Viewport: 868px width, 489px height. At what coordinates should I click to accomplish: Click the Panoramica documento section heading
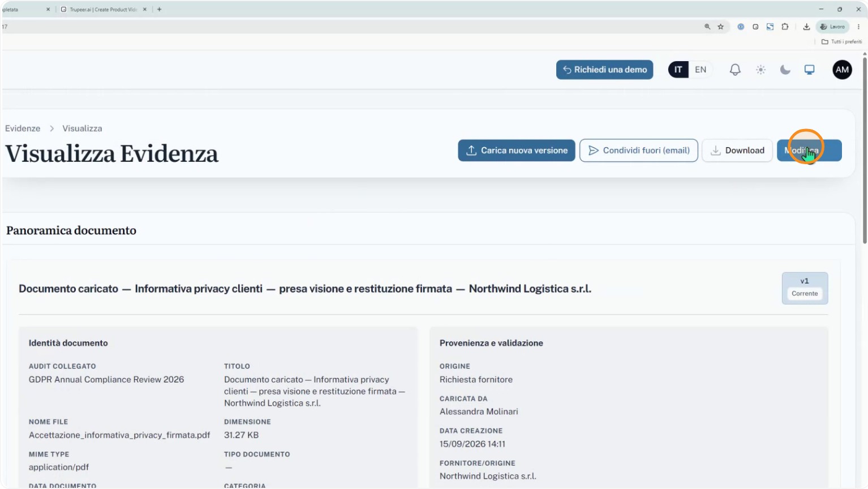(x=71, y=230)
